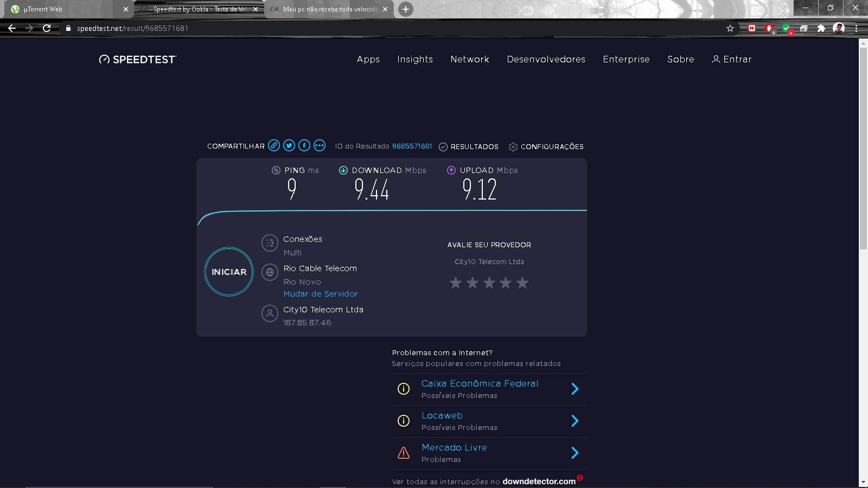Open the Apps menu

(368, 60)
